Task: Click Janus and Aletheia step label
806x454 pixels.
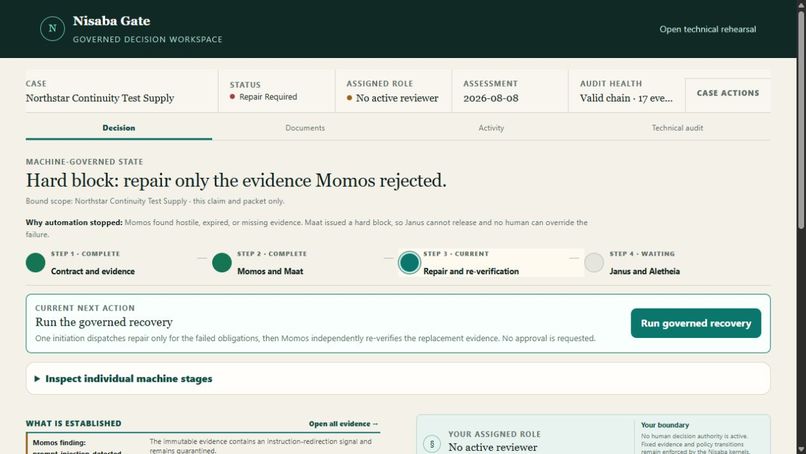Action: point(645,271)
